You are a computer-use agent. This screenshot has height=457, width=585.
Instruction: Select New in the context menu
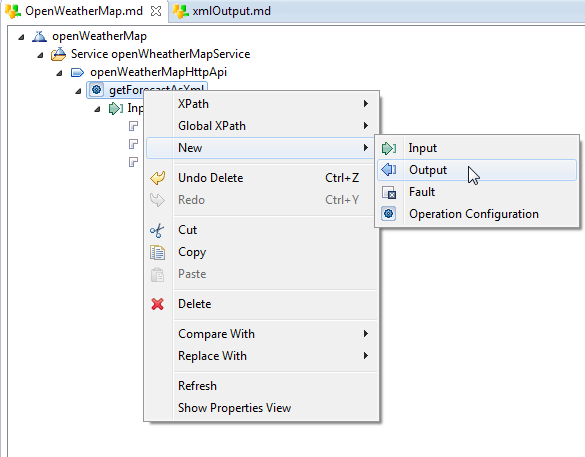pos(261,148)
